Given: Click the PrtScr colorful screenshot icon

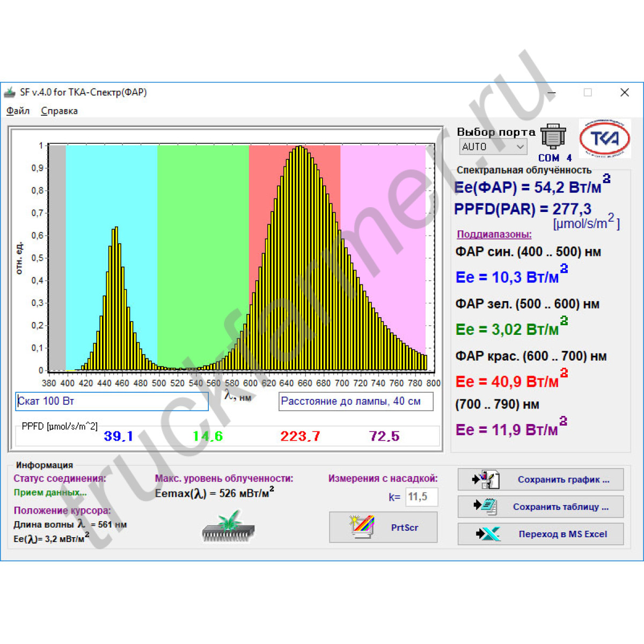Looking at the screenshot, I should click(x=362, y=527).
